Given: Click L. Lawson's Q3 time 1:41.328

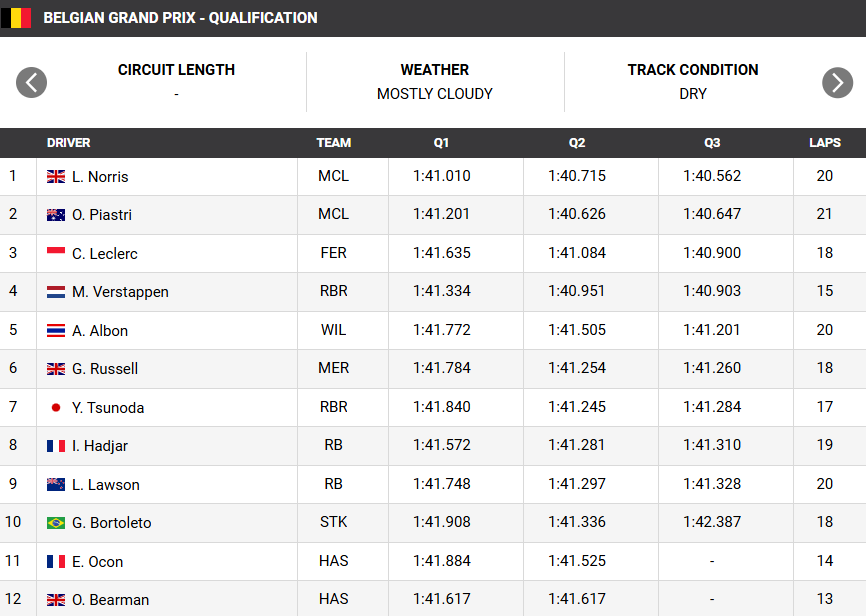Looking at the screenshot, I should tap(712, 484).
